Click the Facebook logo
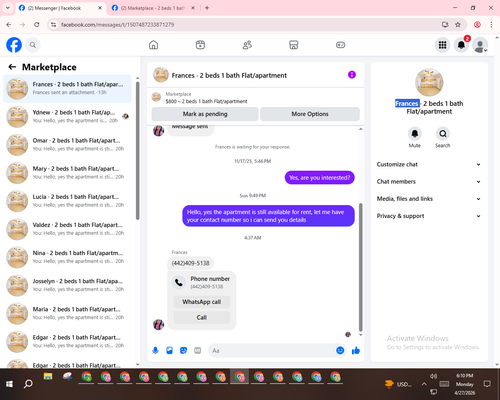 click(x=14, y=45)
